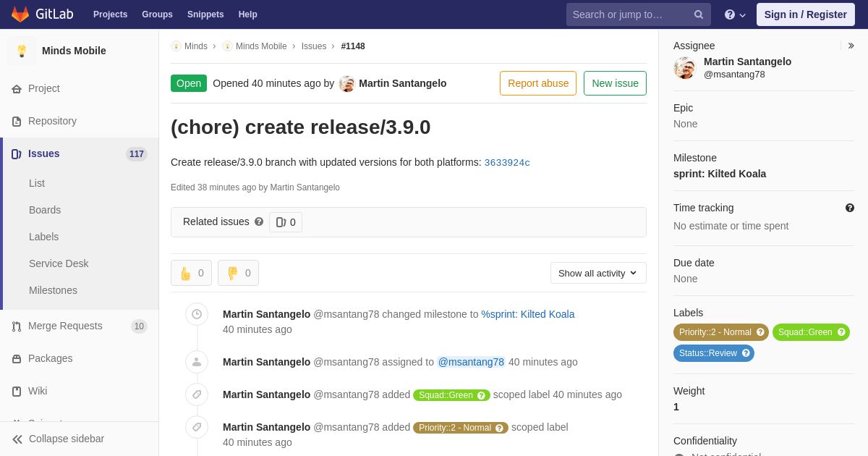Screen dimensions: 868x456
Task: Click the Merge Requests count badge 10
Action: 139,326
